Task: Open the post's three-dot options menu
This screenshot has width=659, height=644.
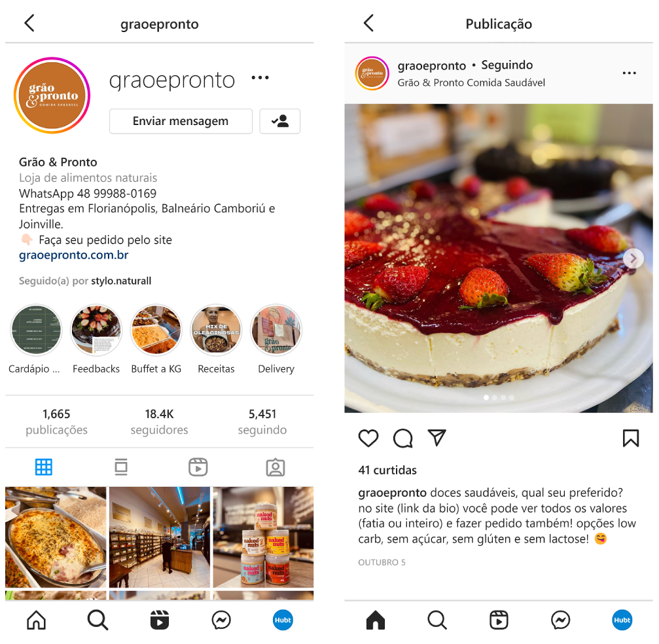Action: click(629, 73)
